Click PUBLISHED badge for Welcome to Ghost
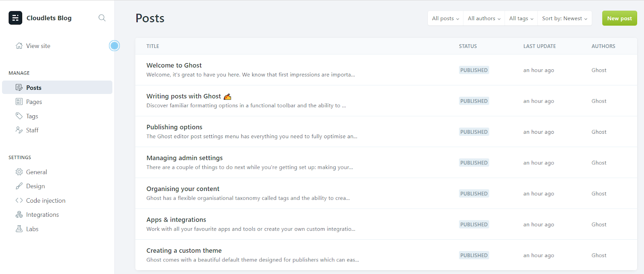The image size is (644, 274). click(x=474, y=70)
